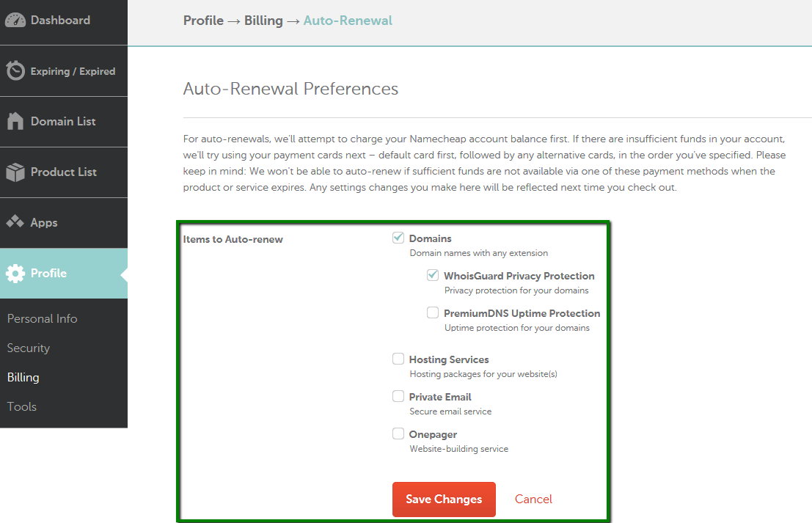This screenshot has width=812, height=523.
Task: Click Billing in the breadcrumb
Action: tap(263, 21)
